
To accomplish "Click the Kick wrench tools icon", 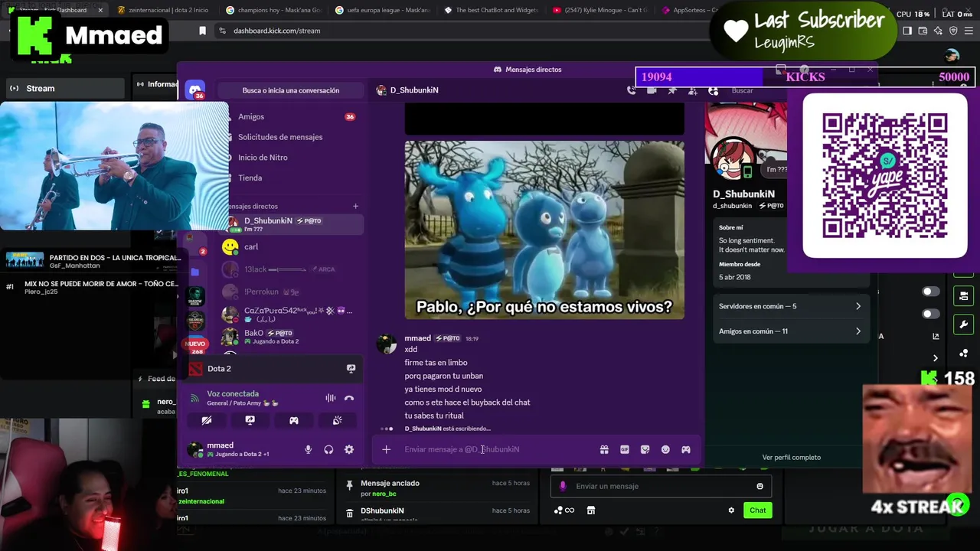I will point(963,324).
